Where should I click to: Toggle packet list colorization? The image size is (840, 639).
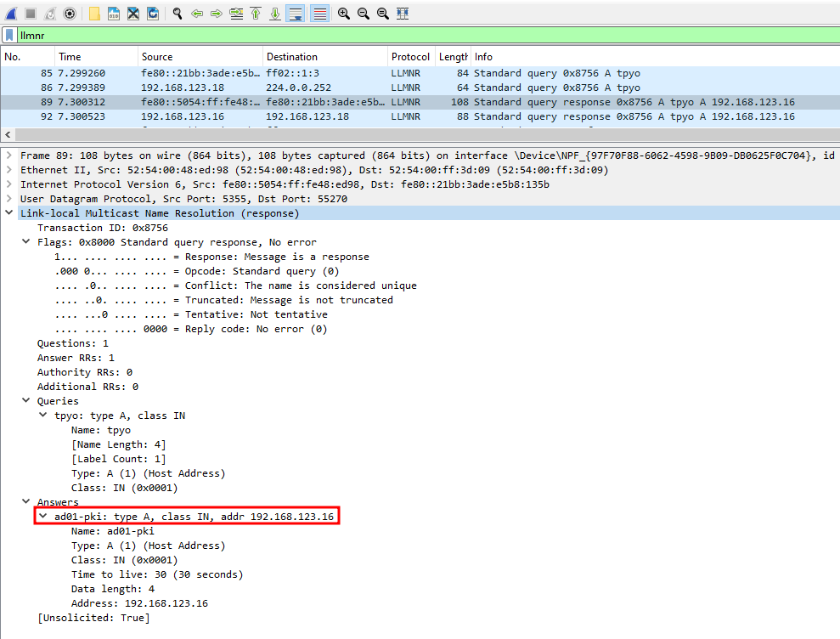tap(319, 14)
